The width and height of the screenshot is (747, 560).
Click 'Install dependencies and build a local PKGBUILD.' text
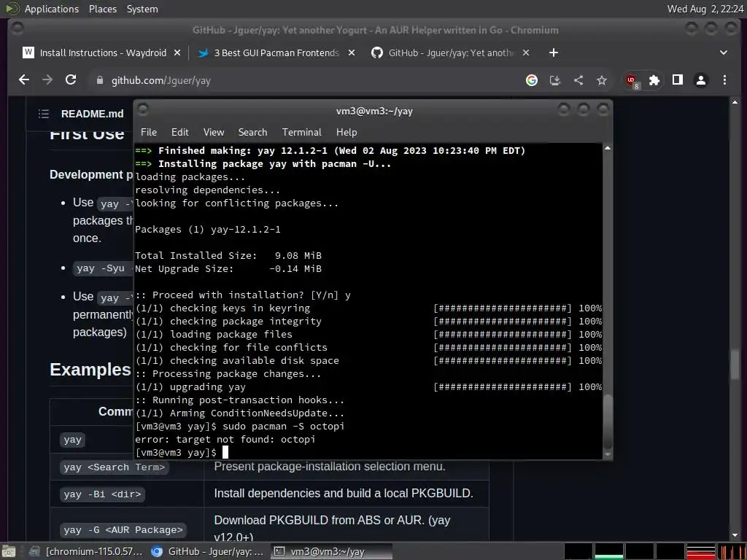tap(344, 494)
